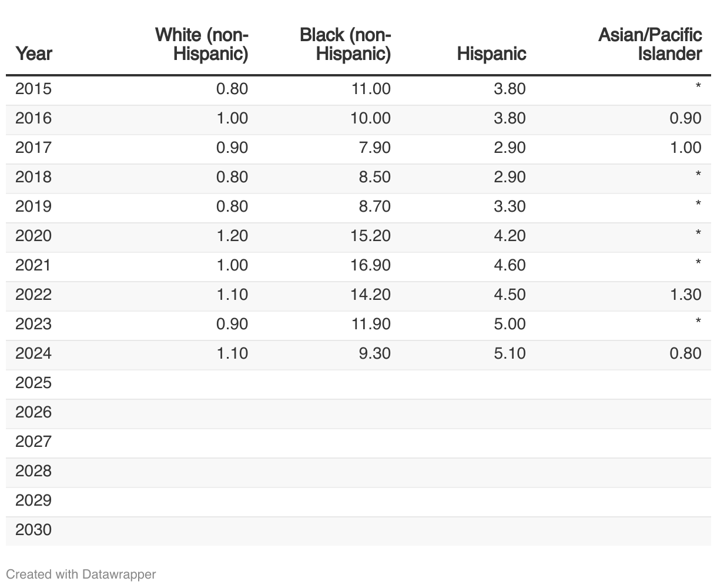Image resolution: width=717 pixels, height=588 pixels.
Task: Click the 2027 year row label
Action: pyautogui.click(x=33, y=442)
